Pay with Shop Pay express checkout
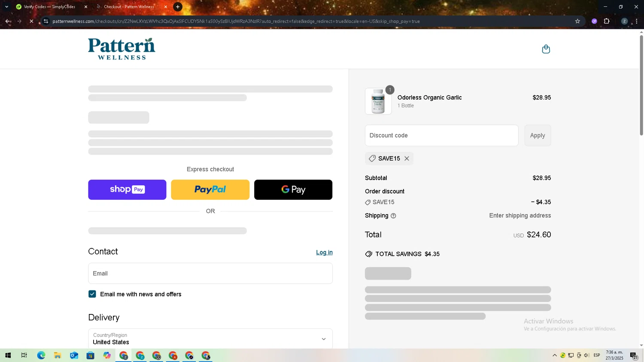The image size is (644, 362). coord(127,190)
